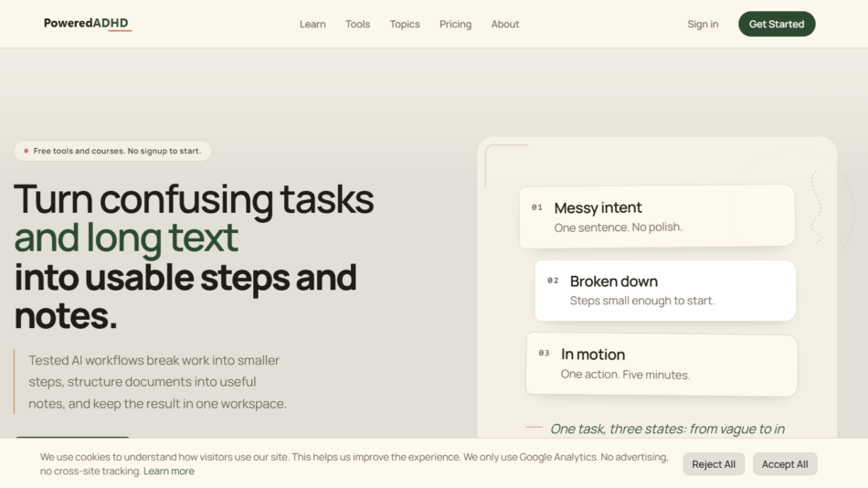
Task: Click the Sign in link
Action: click(x=703, y=25)
